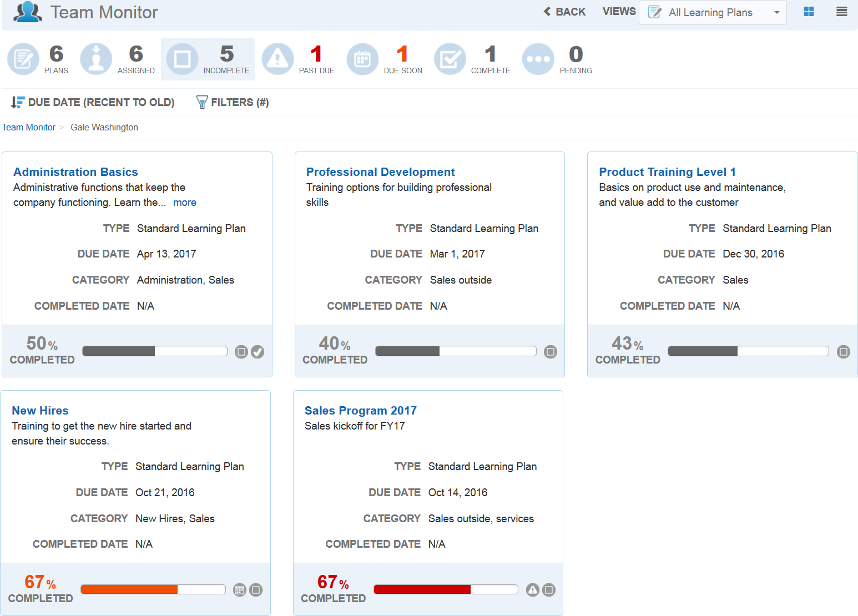Click 43% completed value
The width and height of the screenshot is (858, 616).
coord(628,344)
